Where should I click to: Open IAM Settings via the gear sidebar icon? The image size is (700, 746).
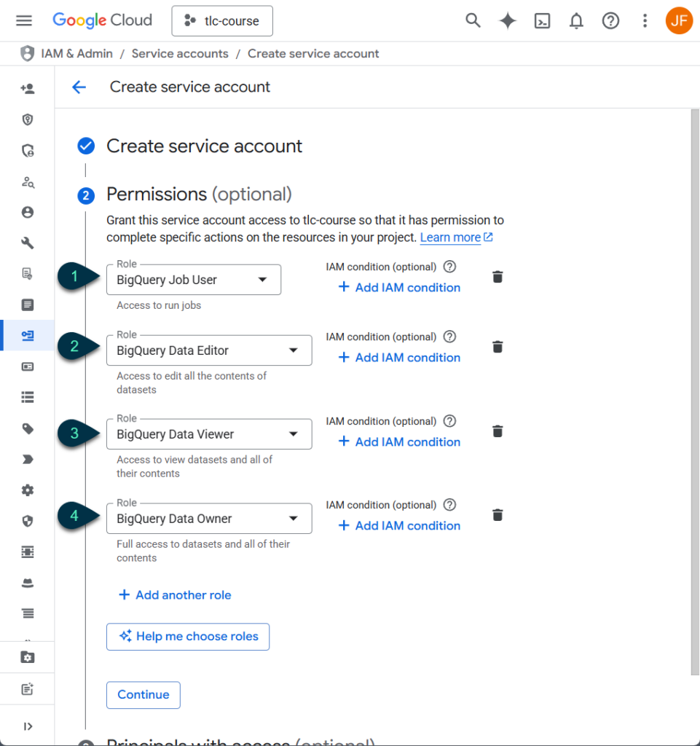click(x=27, y=490)
